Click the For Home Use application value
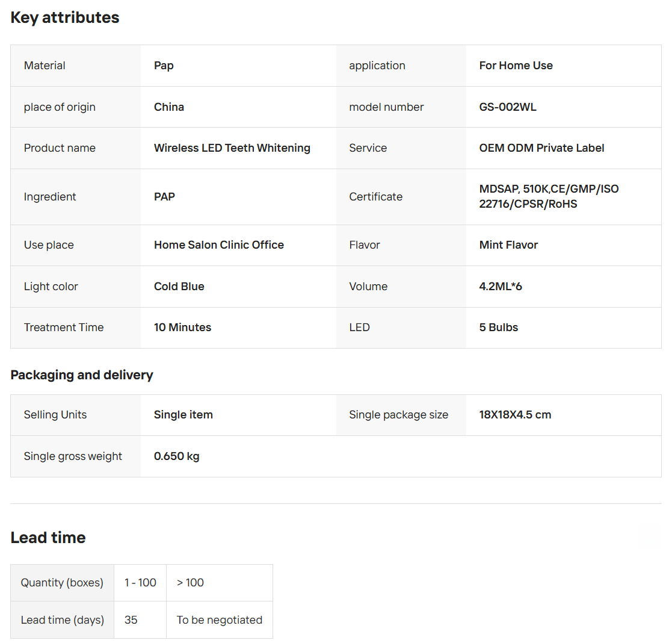The width and height of the screenshot is (672, 643). [516, 66]
